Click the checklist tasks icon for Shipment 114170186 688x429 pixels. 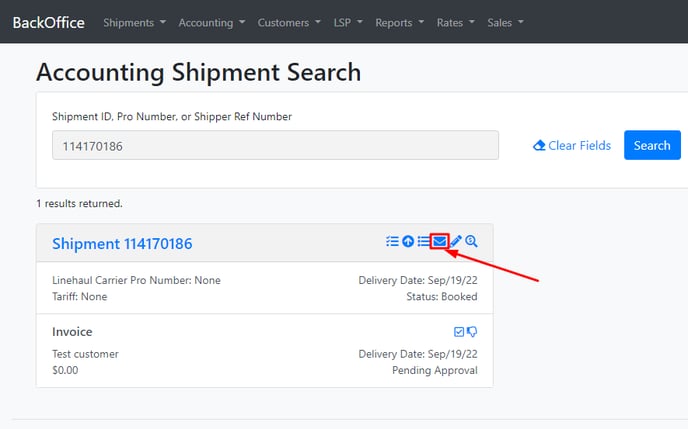[x=392, y=241]
